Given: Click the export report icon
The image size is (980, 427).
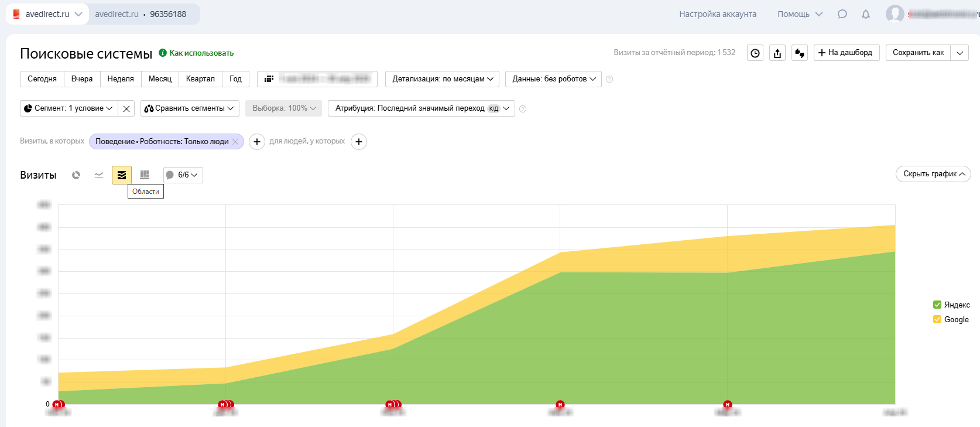Looking at the screenshot, I should coord(777,53).
